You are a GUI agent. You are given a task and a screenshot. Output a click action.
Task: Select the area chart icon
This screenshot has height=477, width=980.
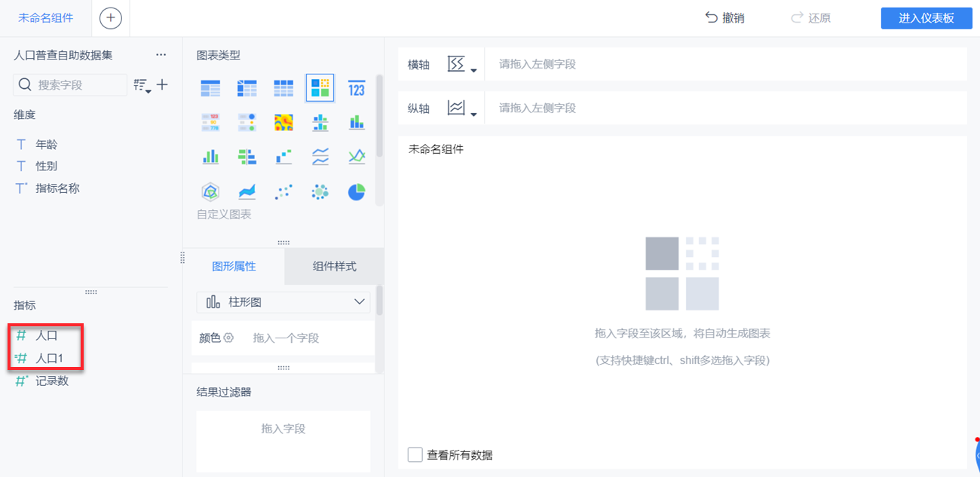click(x=247, y=192)
